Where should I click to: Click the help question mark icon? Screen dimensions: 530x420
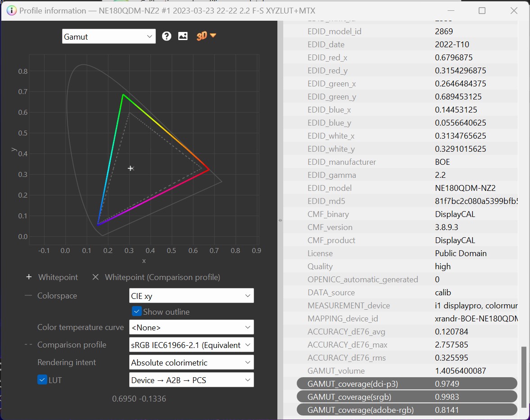tap(167, 36)
